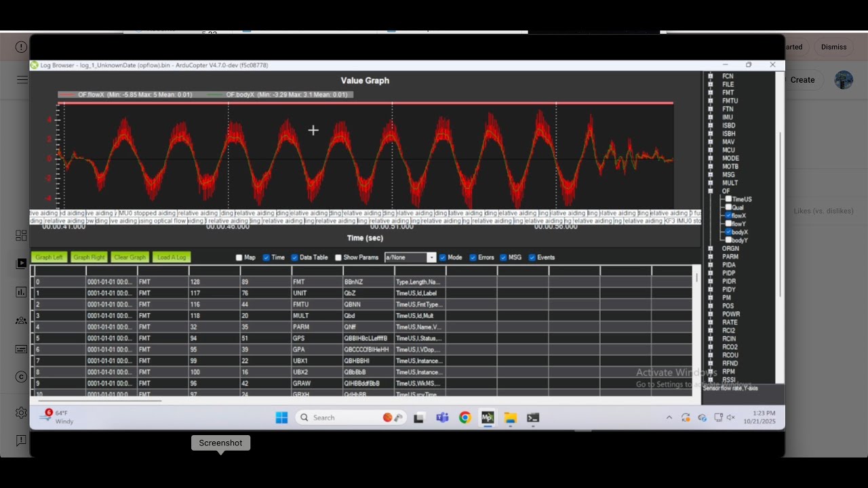Click Create in the background page
The width and height of the screenshot is (868, 488).
802,80
